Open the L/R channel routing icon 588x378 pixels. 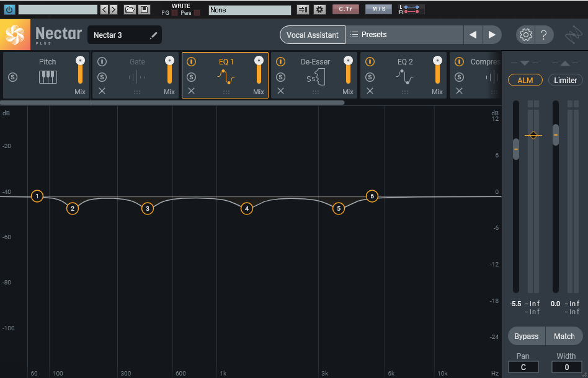pyautogui.click(x=411, y=9)
